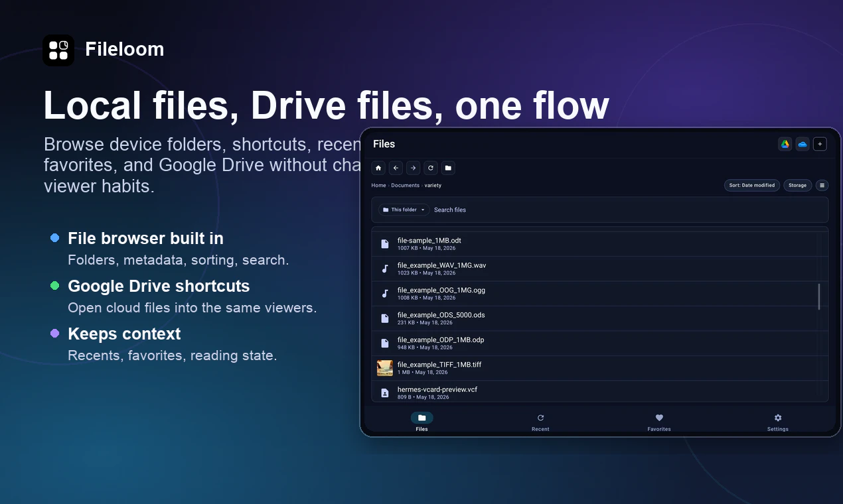The height and width of the screenshot is (504, 843).
Task: Click '1008 KB • May 18, 2026' metadata
Action: (426, 298)
